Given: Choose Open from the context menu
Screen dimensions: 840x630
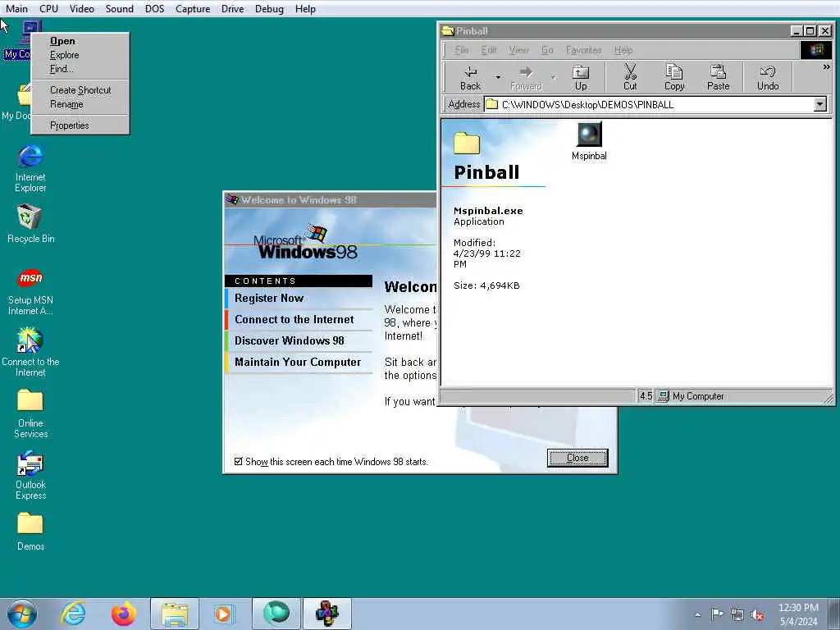Looking at the screenshot, I should [80, 41].
